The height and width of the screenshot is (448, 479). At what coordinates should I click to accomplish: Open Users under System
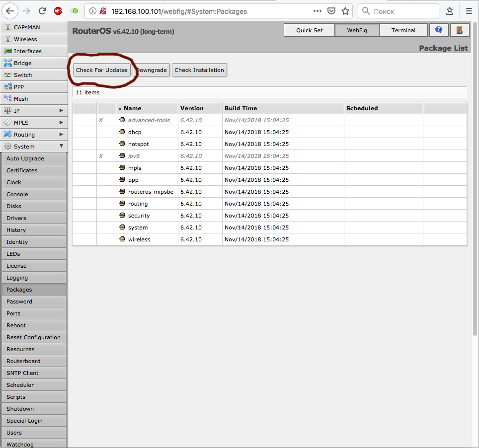coord(34,433)
